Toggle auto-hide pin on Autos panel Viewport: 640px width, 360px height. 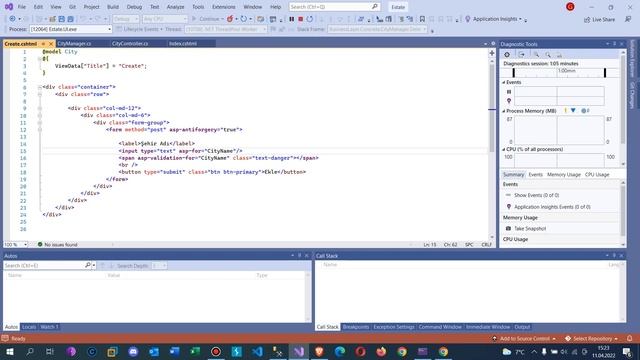tap(299, 256)
